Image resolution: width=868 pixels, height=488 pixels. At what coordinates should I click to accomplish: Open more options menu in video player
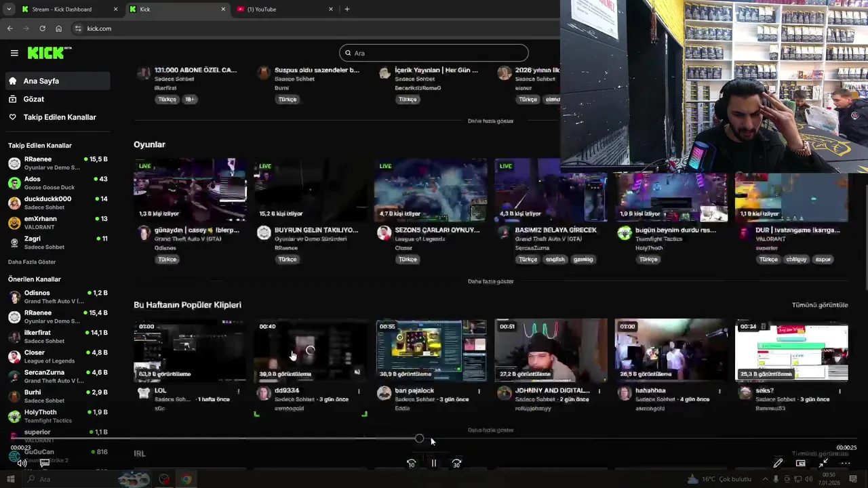(x=846, y=464)
